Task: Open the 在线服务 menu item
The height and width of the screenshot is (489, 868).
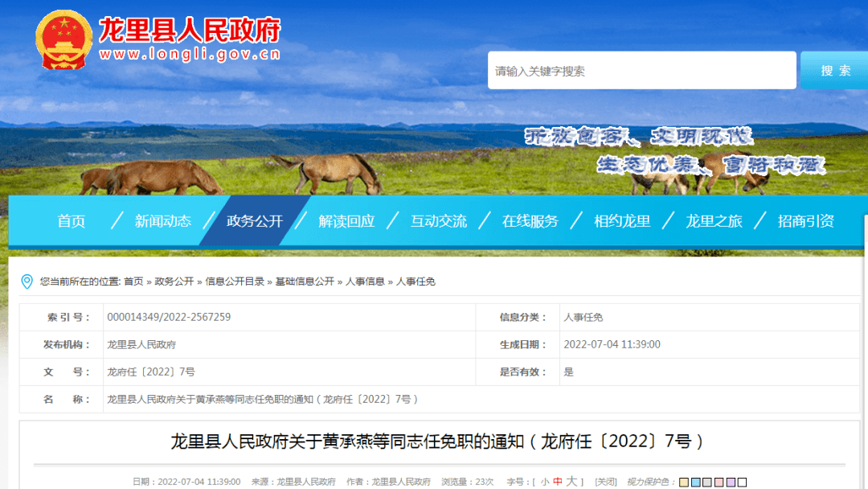Action: pos(530,221)
